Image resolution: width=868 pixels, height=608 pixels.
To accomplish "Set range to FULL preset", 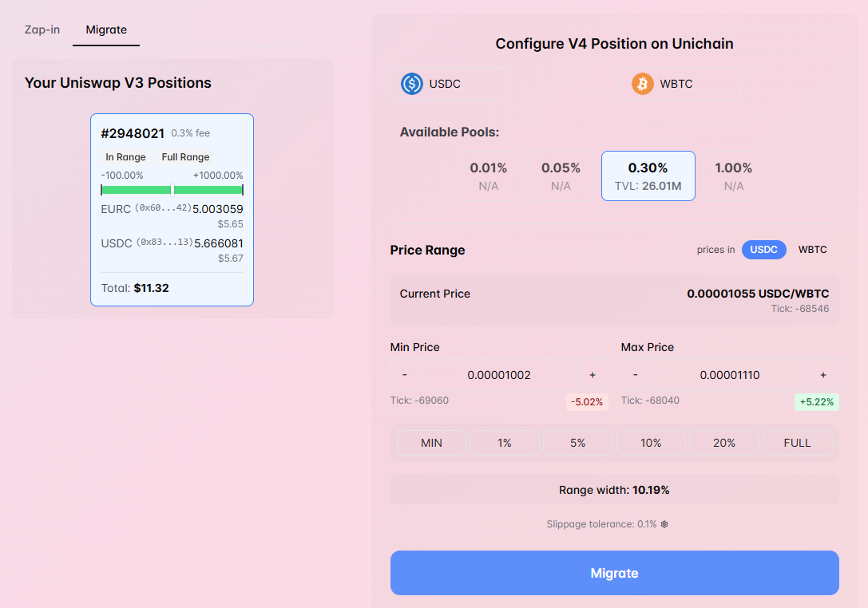I will (x=797, y=443).
